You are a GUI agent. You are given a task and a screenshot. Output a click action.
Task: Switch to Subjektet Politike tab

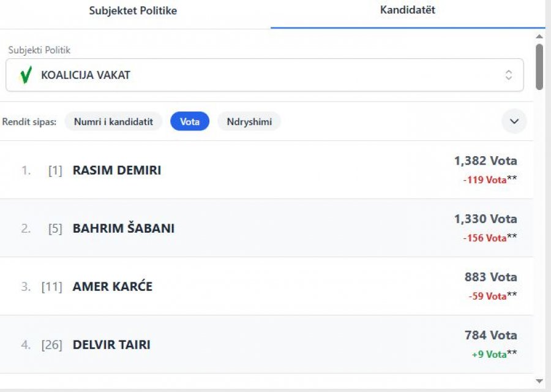coord(133,11)
